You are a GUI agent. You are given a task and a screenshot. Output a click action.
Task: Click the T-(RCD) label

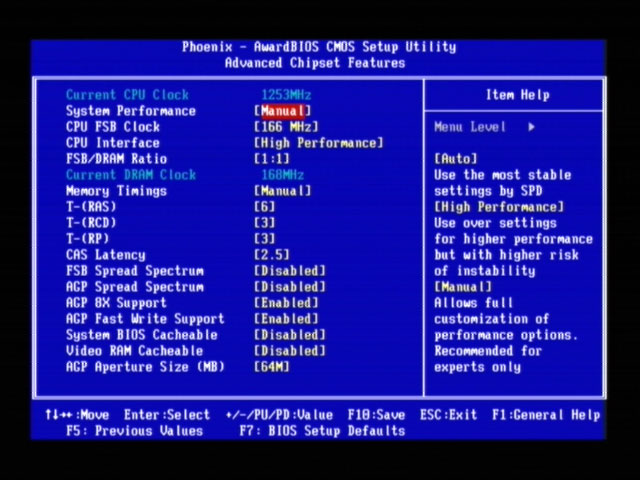pyautogui.click(x=91, y=223)
